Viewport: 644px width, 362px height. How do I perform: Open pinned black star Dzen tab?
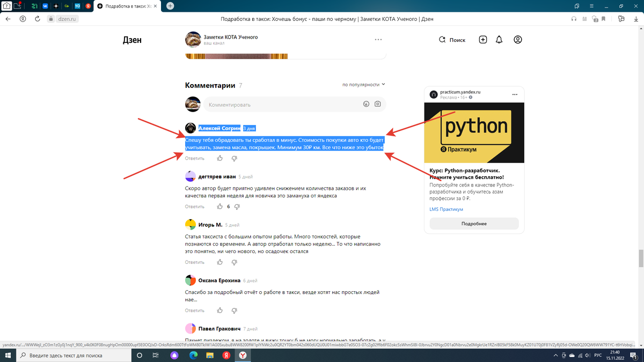point(56,6)
